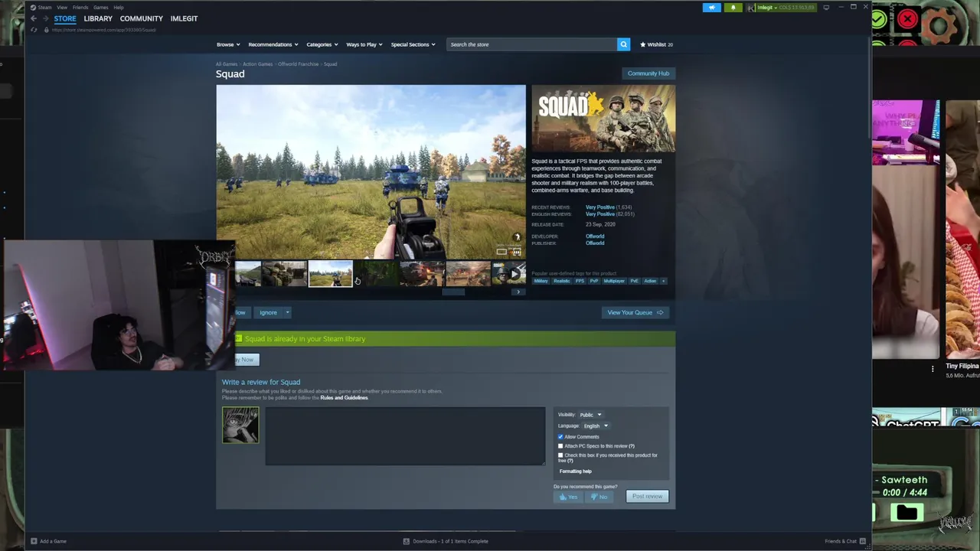Open the Help menu
This screenshot has width=980, height=551.
[119, 8]
